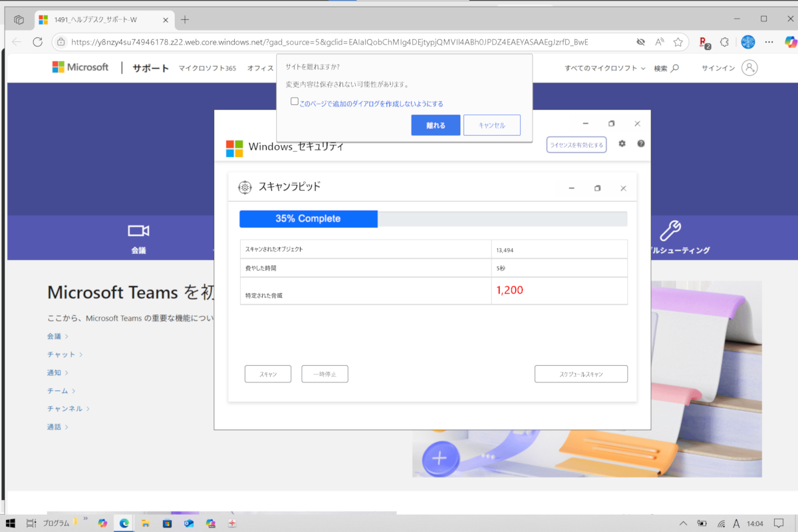Click the 一時停止 button
The image size is (798, 532).
(x=325, y=374)
